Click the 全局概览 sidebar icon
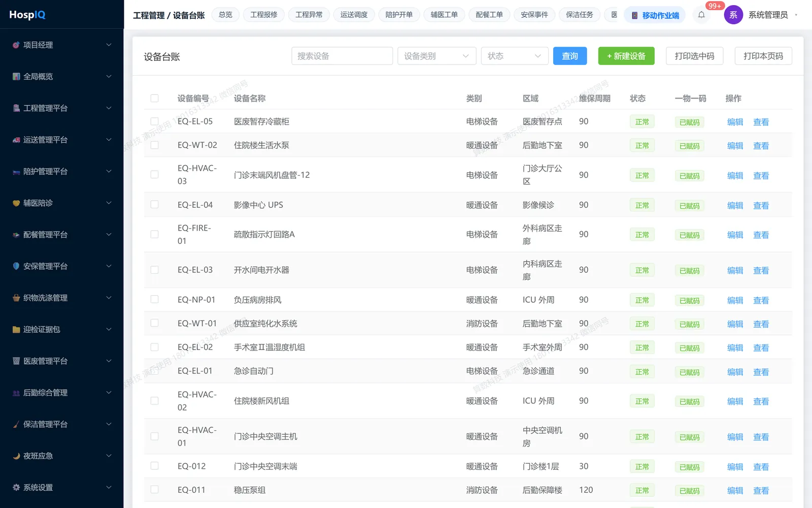The width and height of the screenshot is (812, 508). (x=16, y=77)
